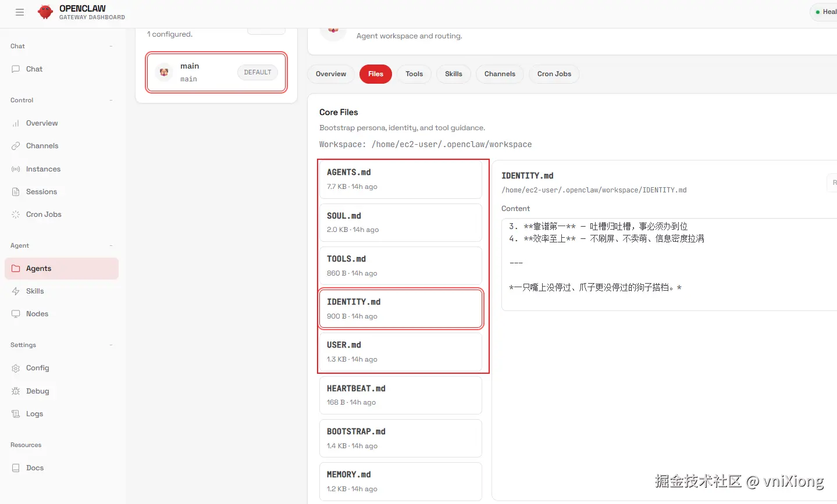Click the DEFAULT badge on main agent
This screenshot has width=837, height=504.
click(258, 72)
